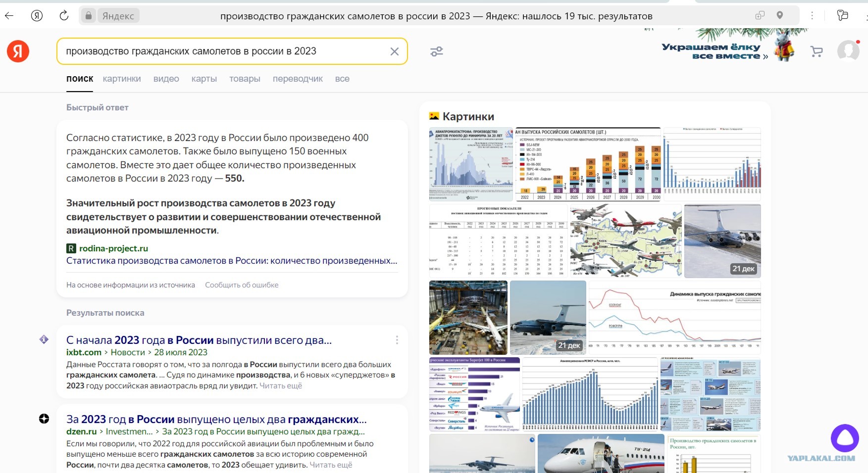Click the location pin icon in address bar
This screenshot has height=473, width=868.
tap(780, 15)
